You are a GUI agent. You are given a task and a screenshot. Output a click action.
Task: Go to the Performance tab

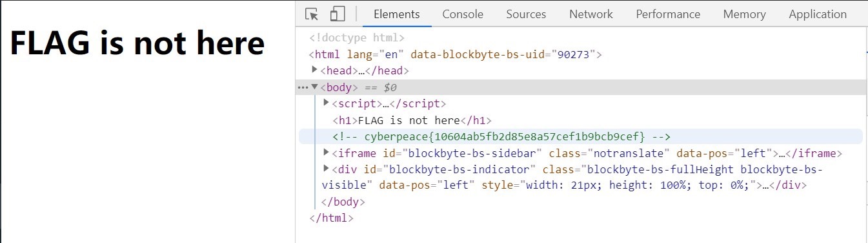(668, 14)
